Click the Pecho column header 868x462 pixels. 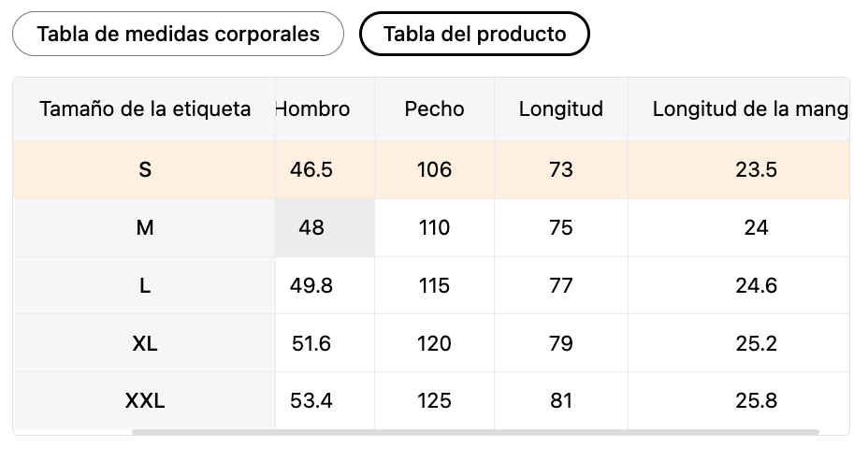(x=435, y=109)
